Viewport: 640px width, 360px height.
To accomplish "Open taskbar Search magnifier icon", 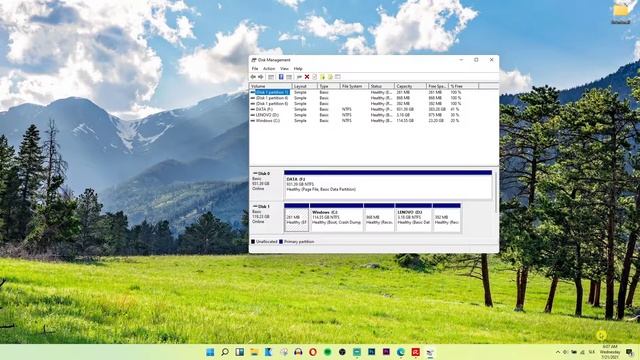I will (225, 352).
